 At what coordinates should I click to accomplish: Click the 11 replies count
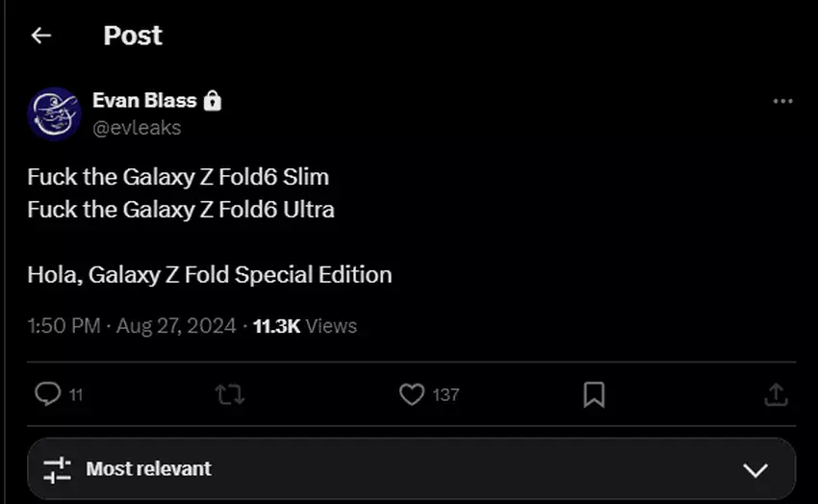click(76, 394)
